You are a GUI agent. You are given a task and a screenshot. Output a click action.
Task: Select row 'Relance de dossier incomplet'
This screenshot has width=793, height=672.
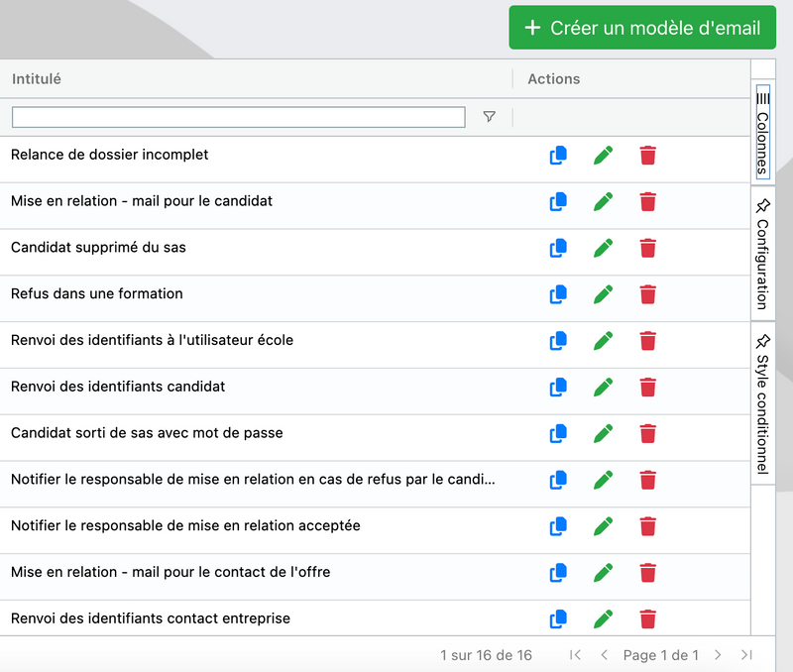tap(375, 160)
